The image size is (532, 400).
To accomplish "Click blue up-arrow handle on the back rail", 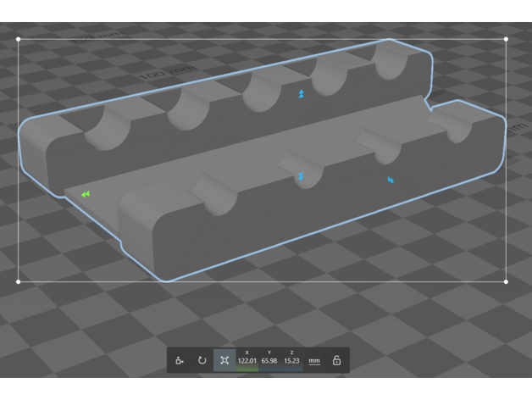I will (301, 94).
